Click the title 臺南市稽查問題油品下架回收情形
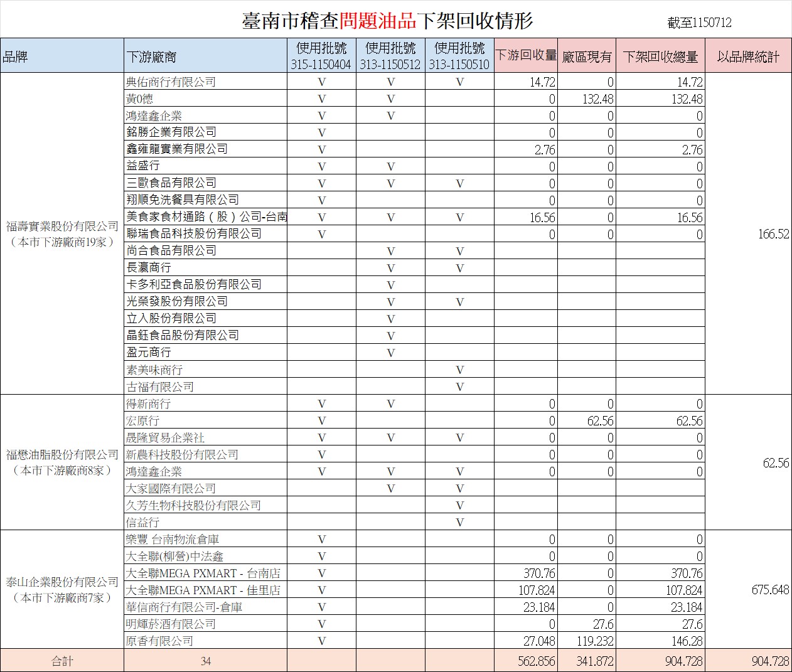 387,21
